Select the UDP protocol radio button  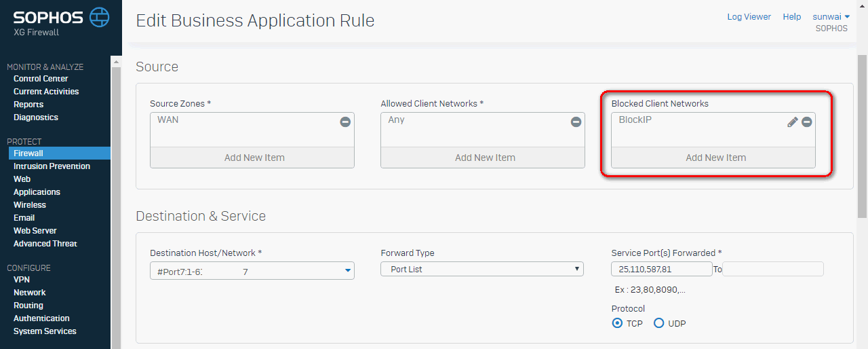658,323
